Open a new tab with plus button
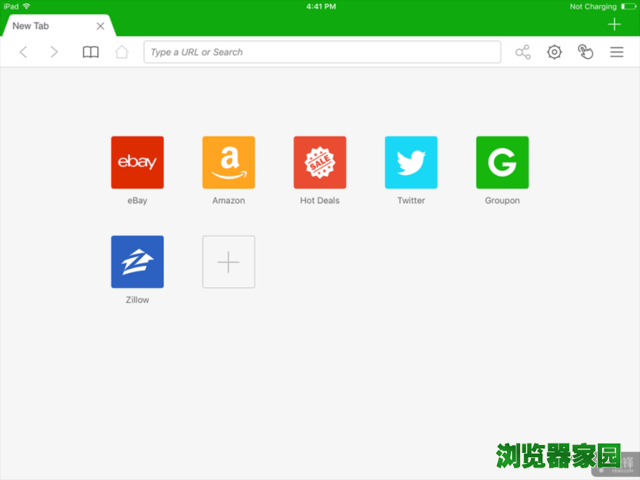 click(614, 25)
